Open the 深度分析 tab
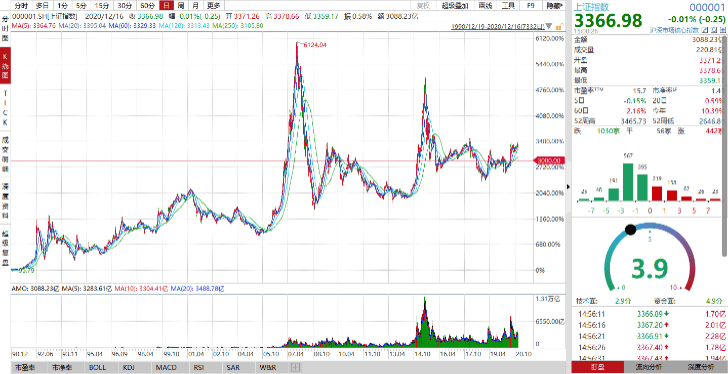This screenshot has width=728, height=374. [x=702, y=368]
